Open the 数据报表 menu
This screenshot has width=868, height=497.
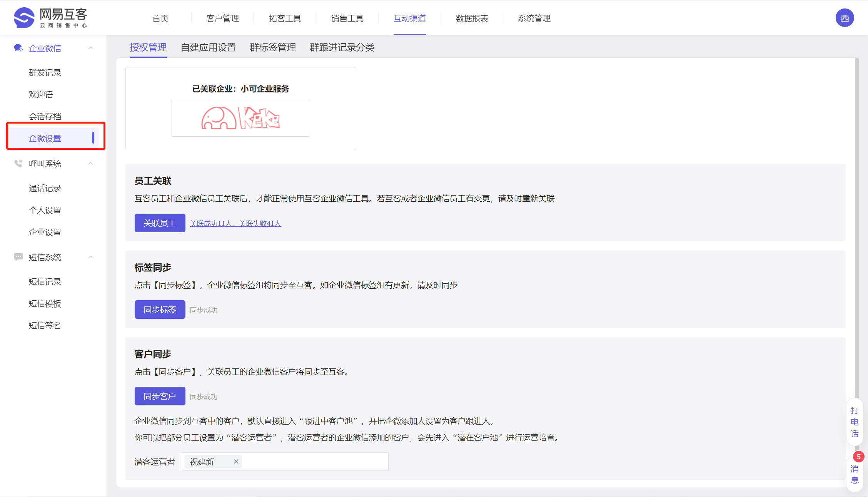(472, 18)
